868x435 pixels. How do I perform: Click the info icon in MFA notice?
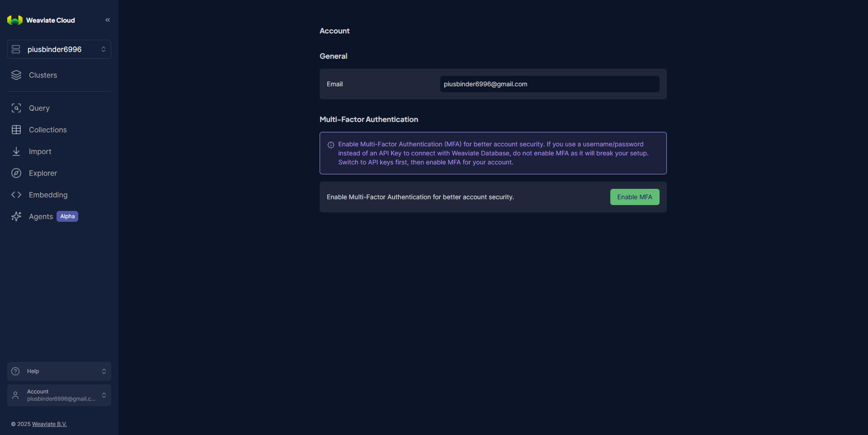coord(331,145)
